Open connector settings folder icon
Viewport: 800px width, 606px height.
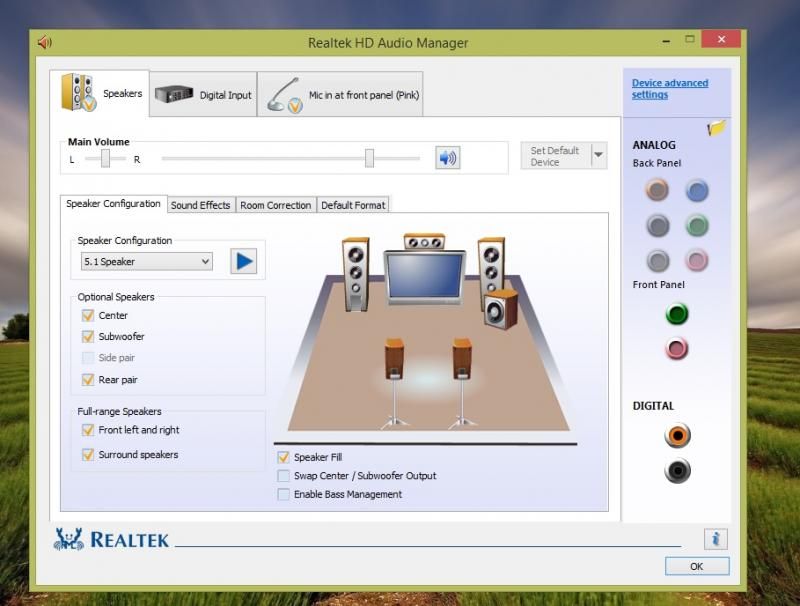pyautogui.click(x=716, y=128)
